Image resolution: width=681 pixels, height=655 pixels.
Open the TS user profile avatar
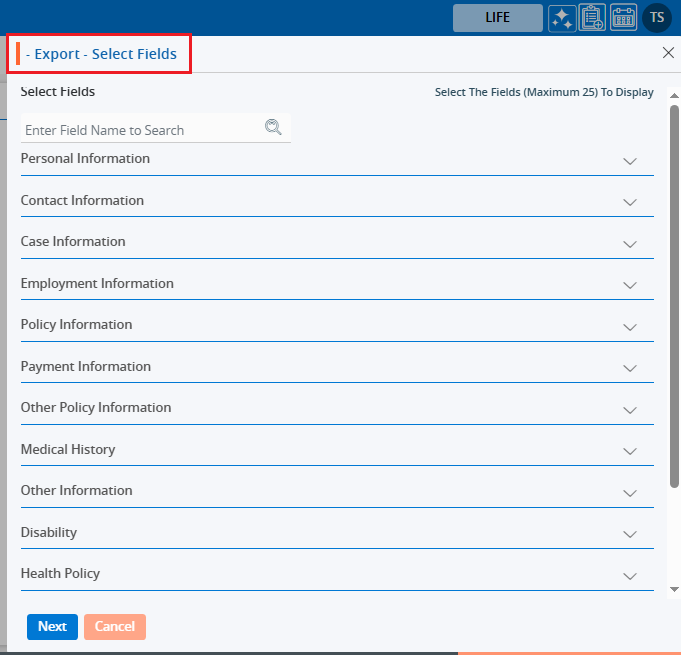pyautogui.click(x=657, y=17)
